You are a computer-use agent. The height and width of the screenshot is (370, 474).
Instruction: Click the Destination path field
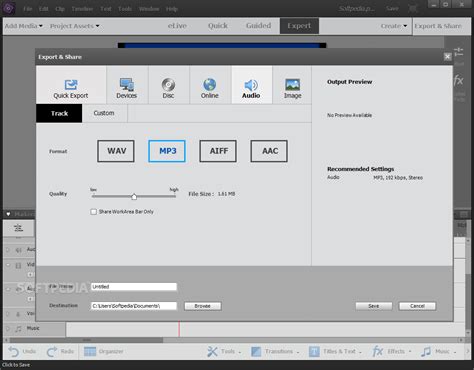tap(134, 306)
